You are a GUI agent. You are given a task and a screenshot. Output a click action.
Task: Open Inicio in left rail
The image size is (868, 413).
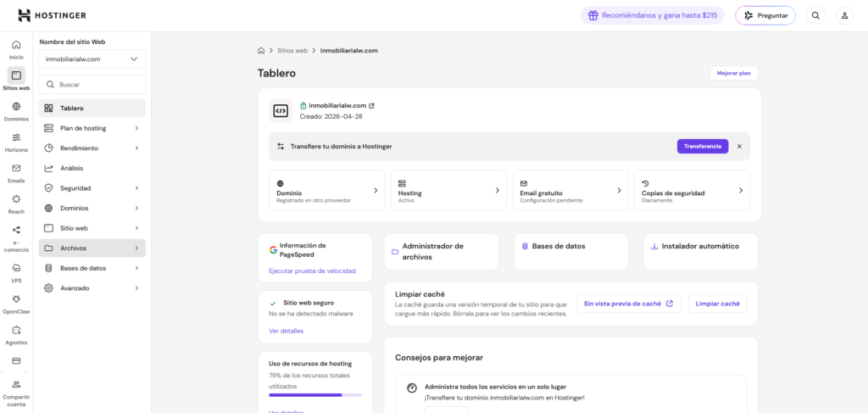pos(16,49)
